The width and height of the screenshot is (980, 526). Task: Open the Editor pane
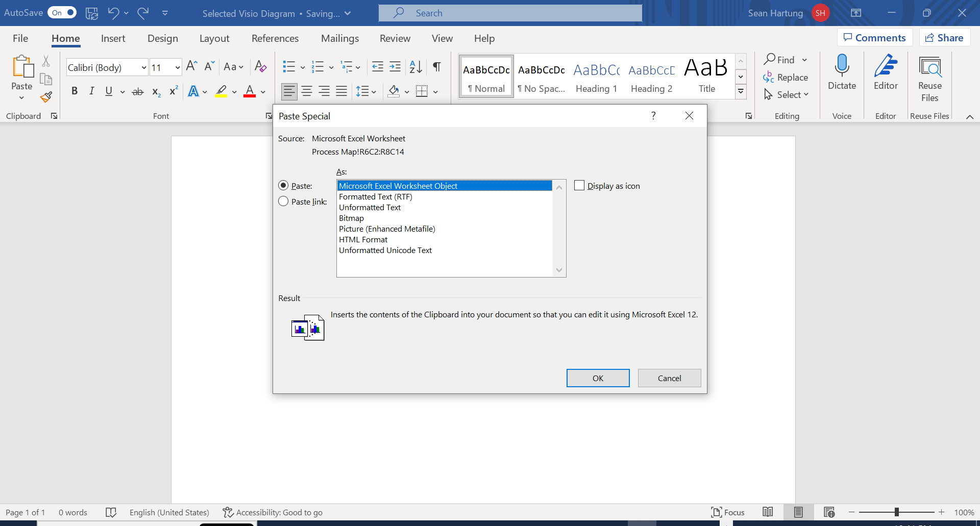point(886,73)
